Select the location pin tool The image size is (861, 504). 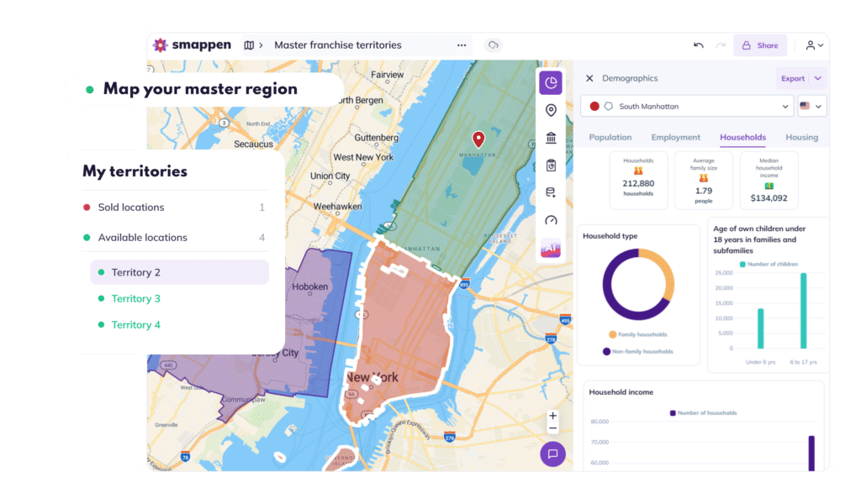pos(551,110)
